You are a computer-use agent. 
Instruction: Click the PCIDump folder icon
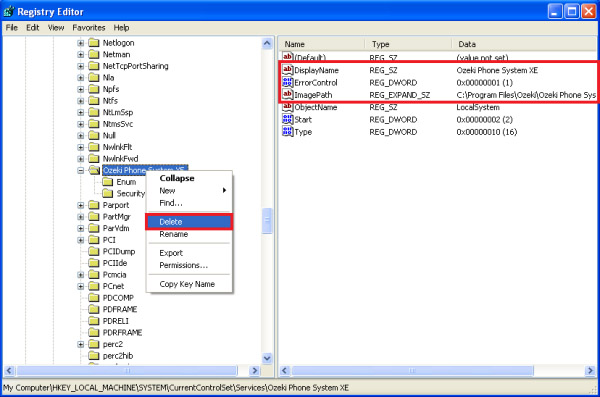(x=94, y=251)
